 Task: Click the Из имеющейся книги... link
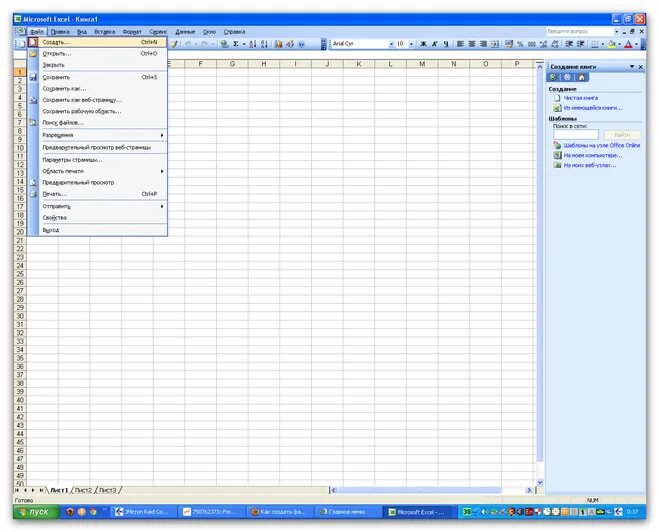(x=593, y=108)
